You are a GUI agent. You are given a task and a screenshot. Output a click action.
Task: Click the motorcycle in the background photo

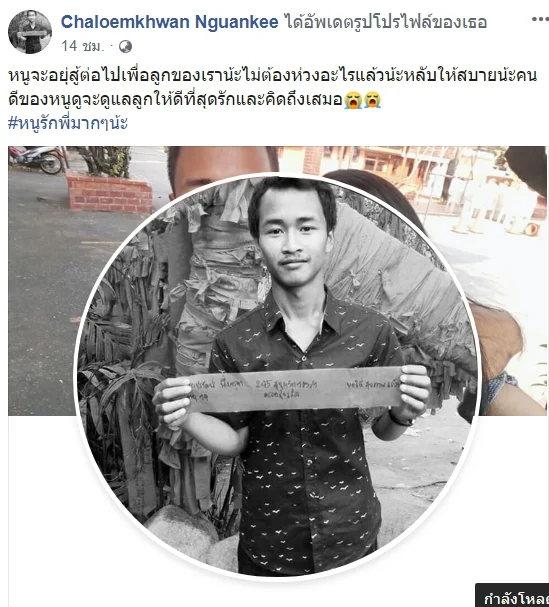tap(36, 159)
